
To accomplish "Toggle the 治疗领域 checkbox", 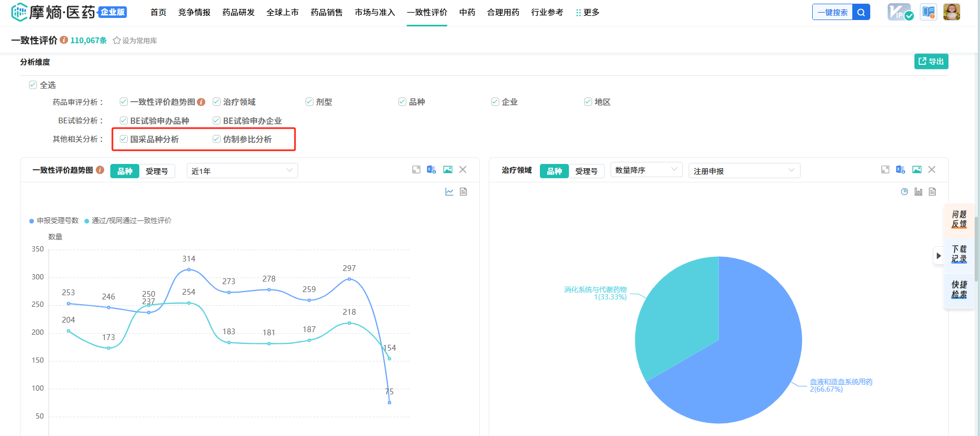I will coord(216,102).
